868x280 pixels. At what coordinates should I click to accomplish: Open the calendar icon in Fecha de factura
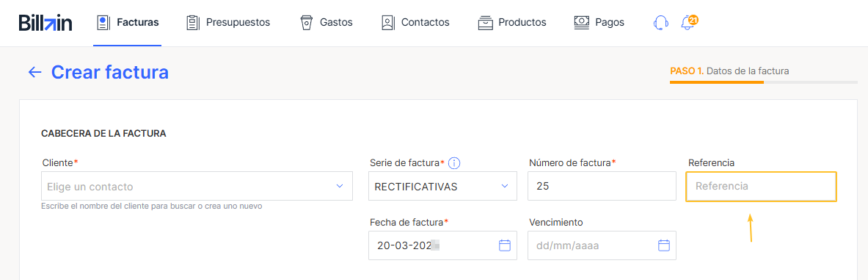[x=504, y=245]
